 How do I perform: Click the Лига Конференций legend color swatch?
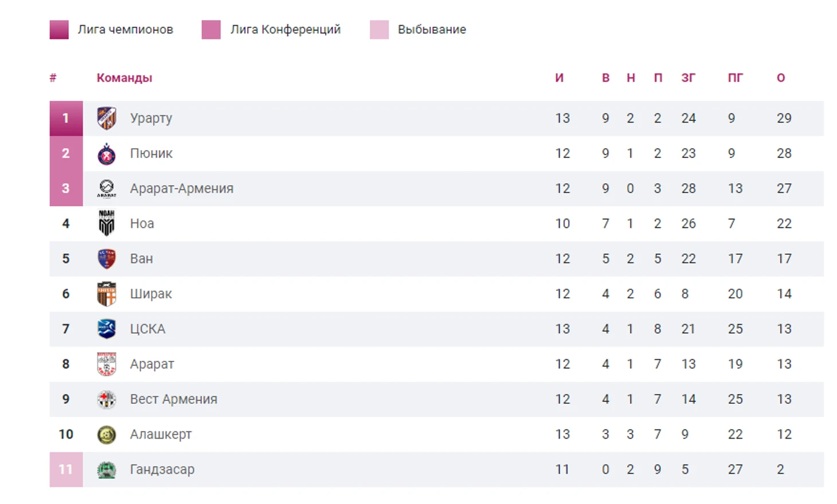(x=211, y=30)
